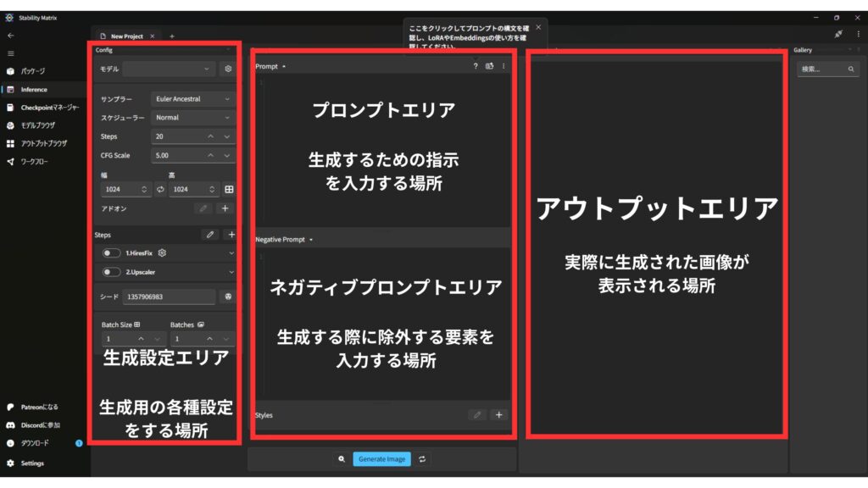
Task: Click the シード seed input field
Action: (x=169, y=297)
